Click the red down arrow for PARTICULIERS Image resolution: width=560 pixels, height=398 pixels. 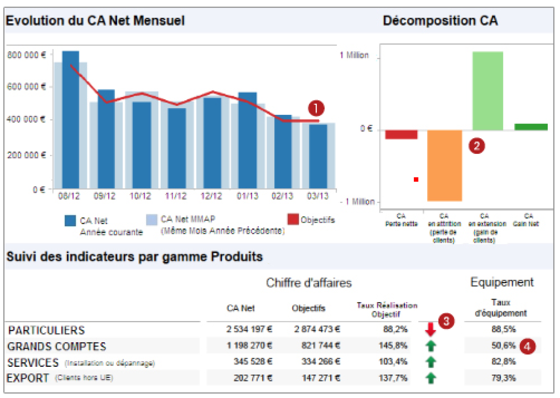pos(430,329)
